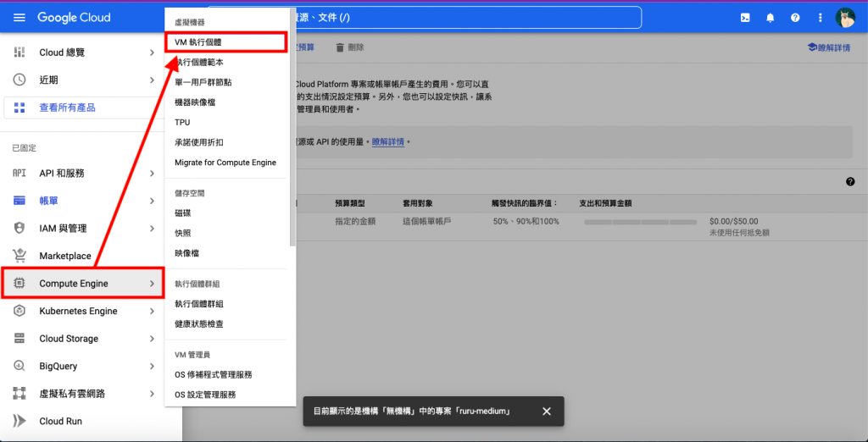Click the trash icon beside 刪除

(340, 47)
